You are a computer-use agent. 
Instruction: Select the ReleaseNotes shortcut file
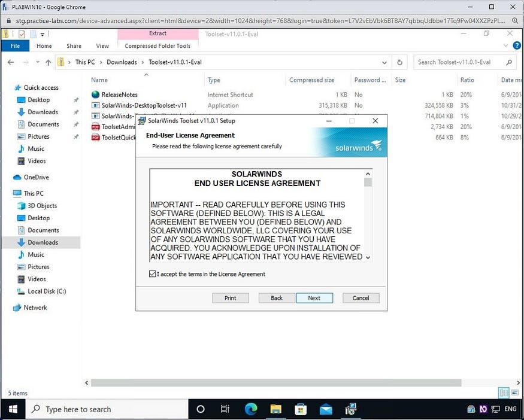click(119, 95)
